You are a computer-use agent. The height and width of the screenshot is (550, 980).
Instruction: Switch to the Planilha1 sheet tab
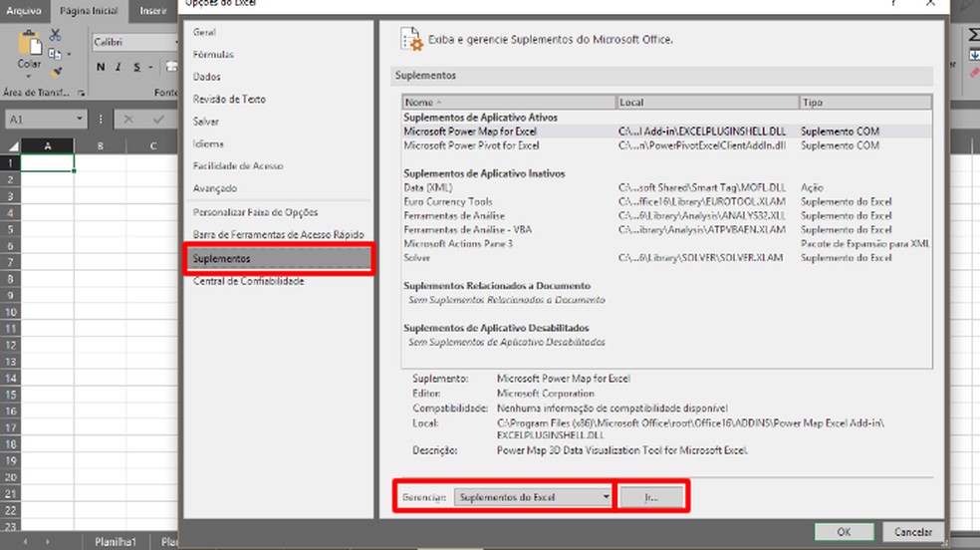pyautogui.click(x=116, y=541)
